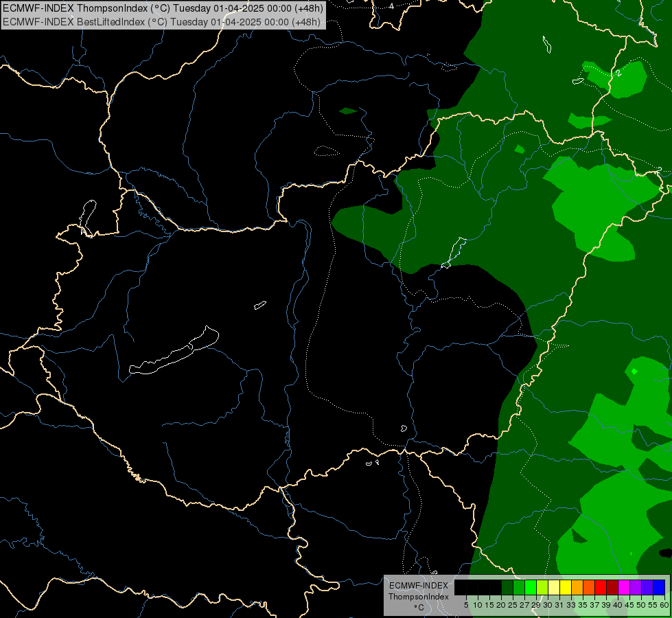Pick the magenta 40–45 legend swatch
Image resolution: width=672 pixels, height=618 pixels.
tap(625, 587)
